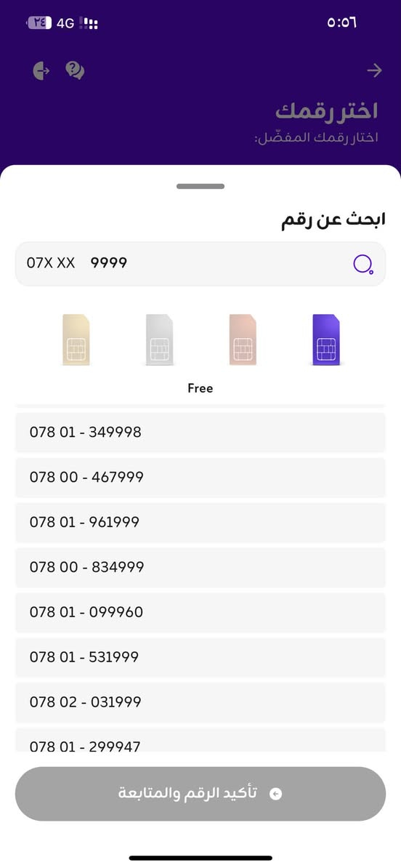The image size is (401, 868).
Task: Select the silver SIM card
Action: (x=159, y=340)
